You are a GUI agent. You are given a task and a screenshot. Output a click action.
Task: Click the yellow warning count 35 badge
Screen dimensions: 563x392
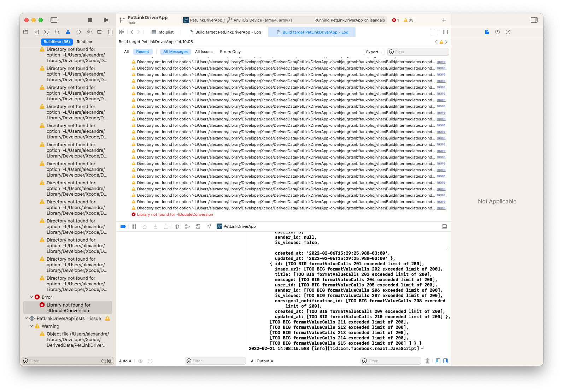(409, 20)
